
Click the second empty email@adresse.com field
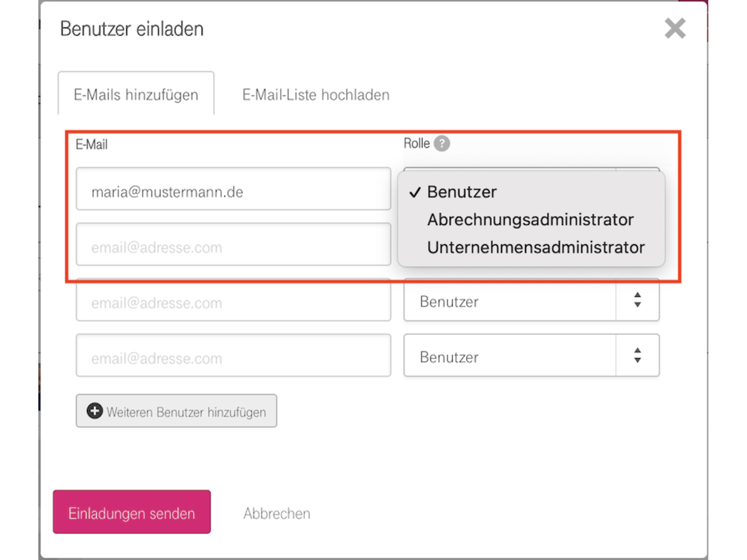point(233,246)
